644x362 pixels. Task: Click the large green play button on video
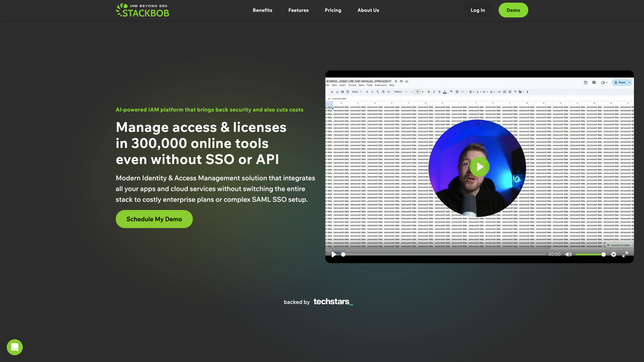[479, 167]
